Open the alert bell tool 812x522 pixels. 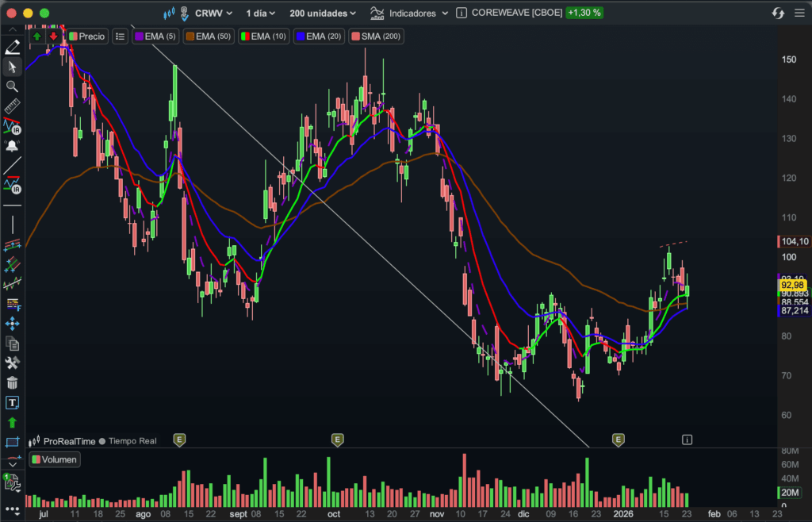12,146
